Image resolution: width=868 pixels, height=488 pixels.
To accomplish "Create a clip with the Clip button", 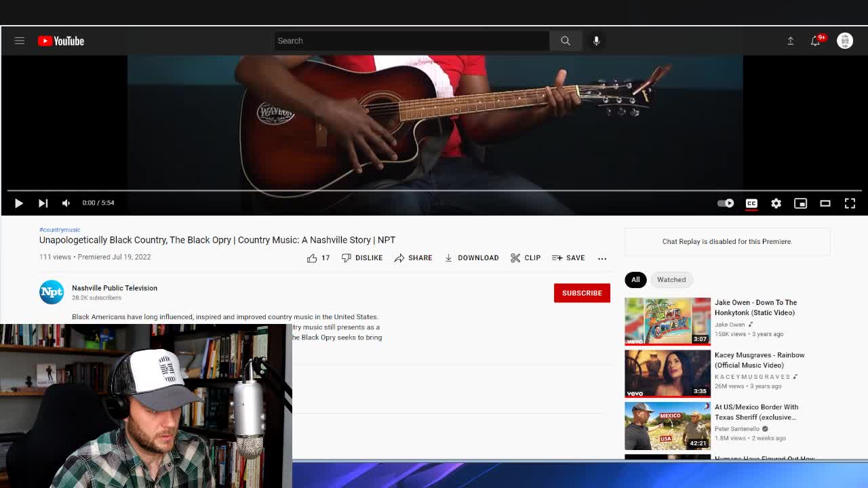I will (x=526, y=258).
